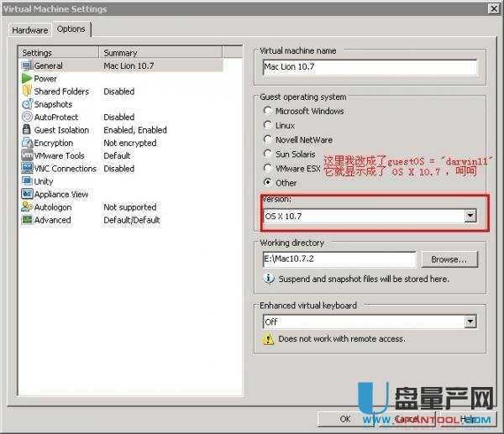Switch to the Hardware tab
504x434 pixels.
(29, 29)
